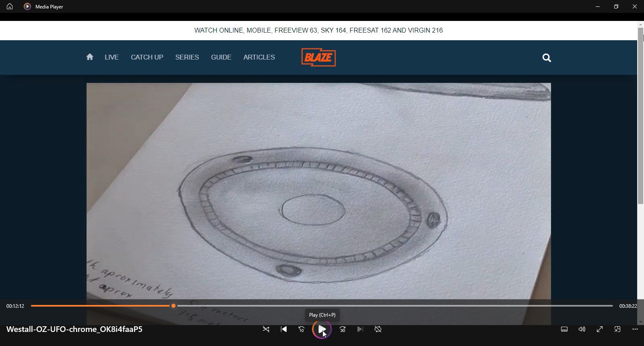Viewport: 644px width, 346px height.
Task: Open more options menu
Action: 635,329
